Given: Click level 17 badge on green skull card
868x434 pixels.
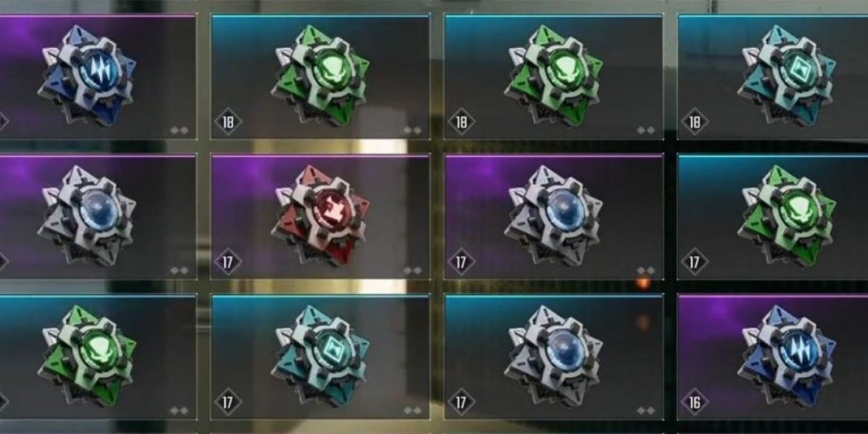Looking at the screenshot, I should coord(695,261).
